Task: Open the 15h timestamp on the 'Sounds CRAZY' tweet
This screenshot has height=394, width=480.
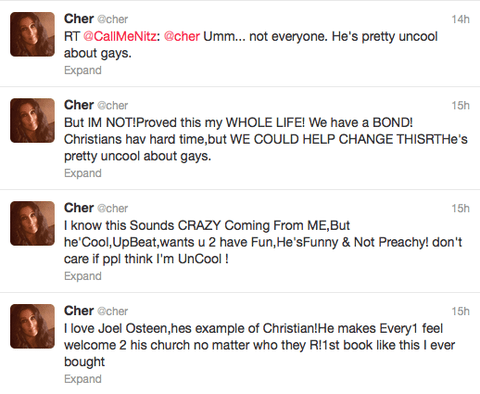Action: coord(461,208)
